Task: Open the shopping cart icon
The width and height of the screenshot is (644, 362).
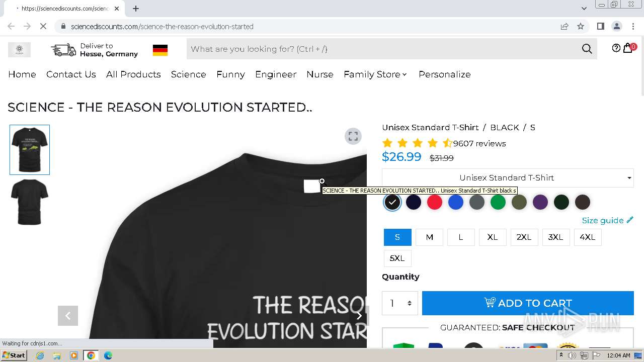Action: (628, 48)
